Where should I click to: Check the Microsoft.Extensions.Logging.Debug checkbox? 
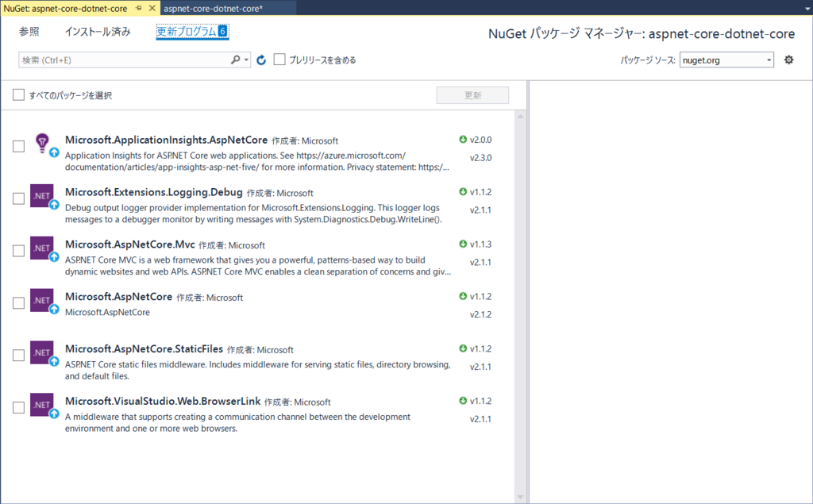[x=19, y=198]
